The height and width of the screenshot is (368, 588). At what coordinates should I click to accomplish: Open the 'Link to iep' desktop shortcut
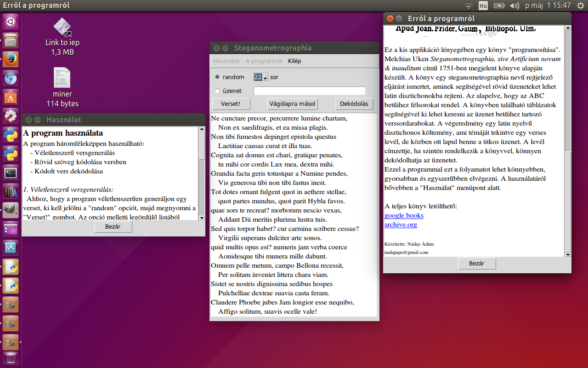(62, 28)
